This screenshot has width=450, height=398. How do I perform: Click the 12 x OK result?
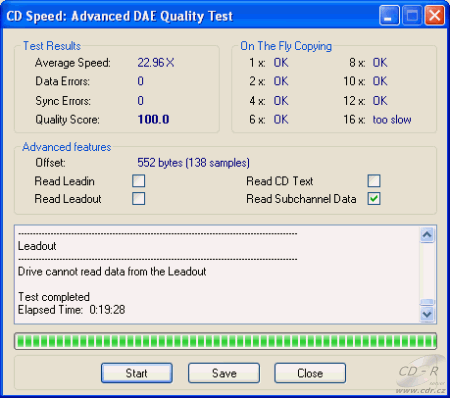pyautogui.click(x=380, y=100)
